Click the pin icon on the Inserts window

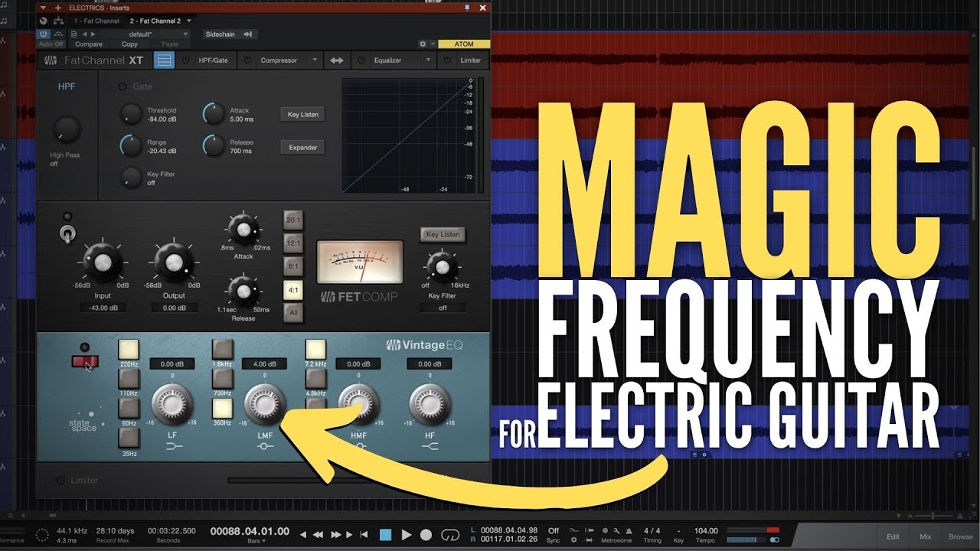coord(467,8)
